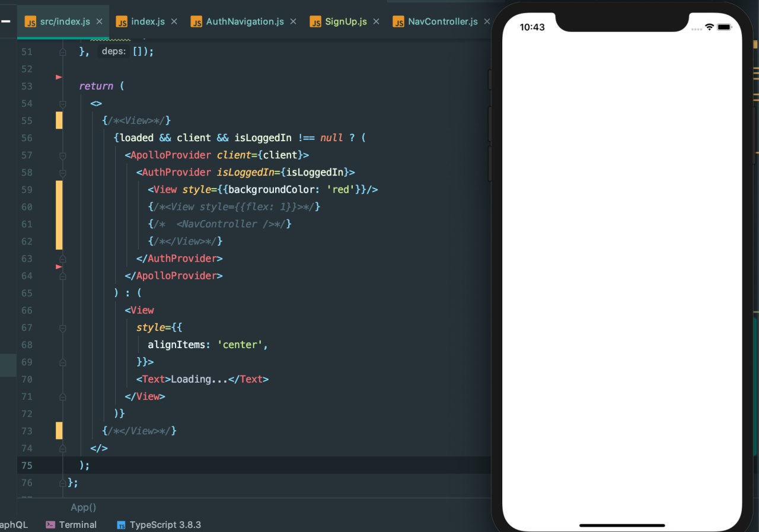The height and width of the screenshot is (532, 759).
Task: Click the NavController comment on line 61
Action: pyautogui.click(x=219, y=224)
